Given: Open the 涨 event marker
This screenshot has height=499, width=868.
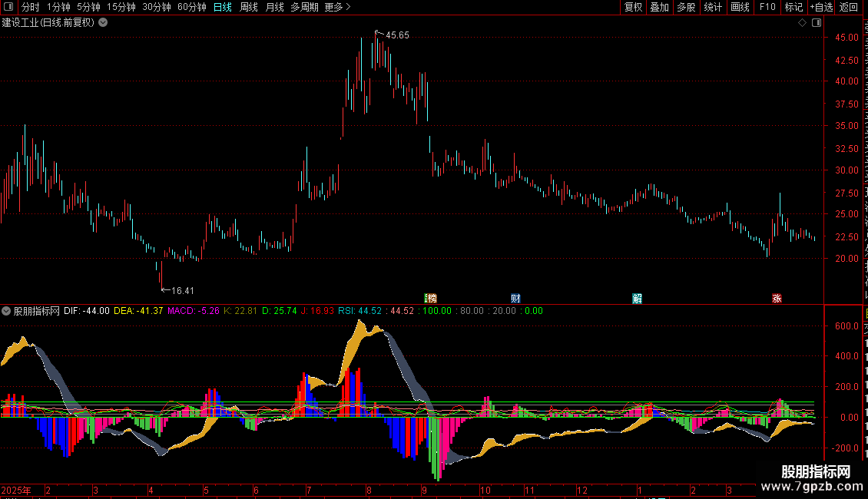Looking at the screenshot, I should click(777, 298).
